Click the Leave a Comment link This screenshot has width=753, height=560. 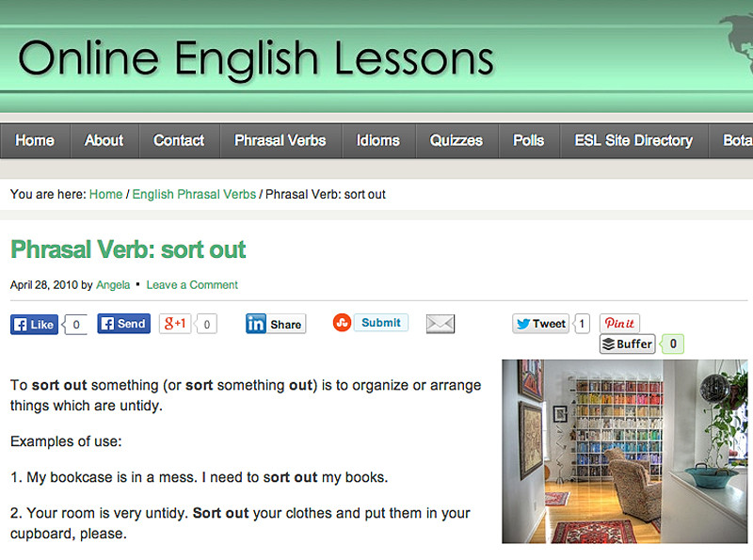[x=192, y=285]
